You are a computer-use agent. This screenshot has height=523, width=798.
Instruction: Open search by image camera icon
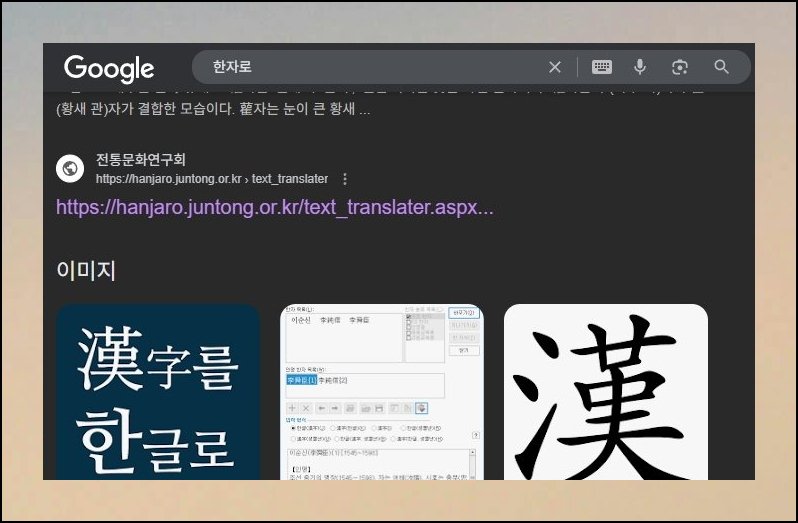point(680,67)
